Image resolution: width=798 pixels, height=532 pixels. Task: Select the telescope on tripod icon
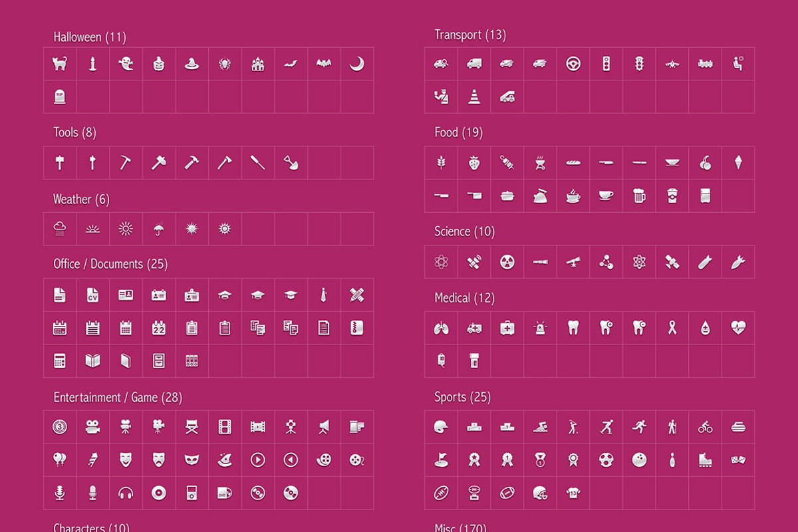tap(573, 261)
